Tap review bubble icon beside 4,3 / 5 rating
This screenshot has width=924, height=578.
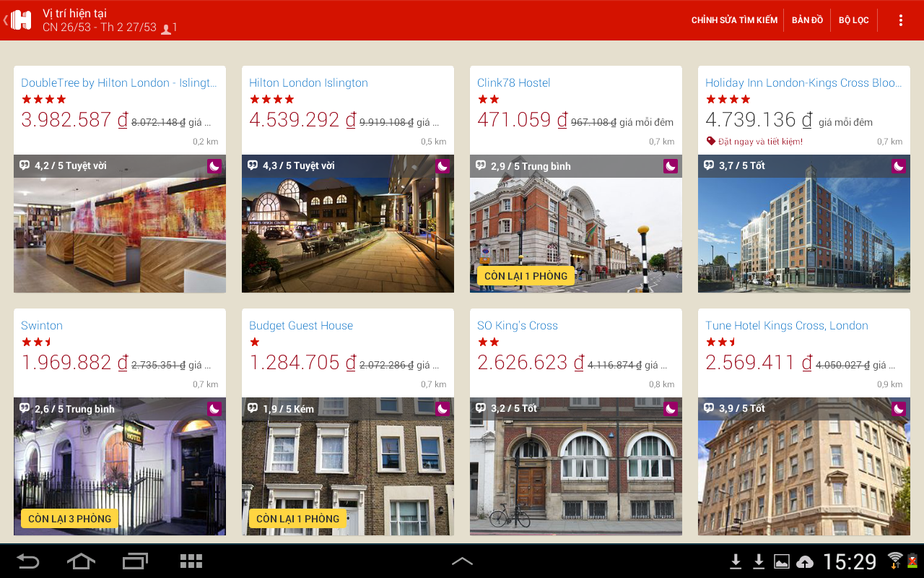click(253, 165)
